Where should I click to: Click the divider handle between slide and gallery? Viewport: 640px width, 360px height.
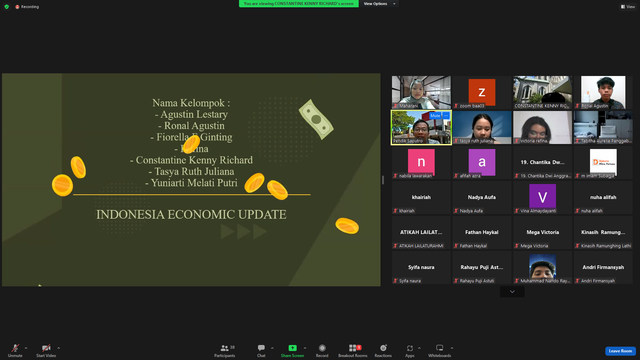point(383,180)
